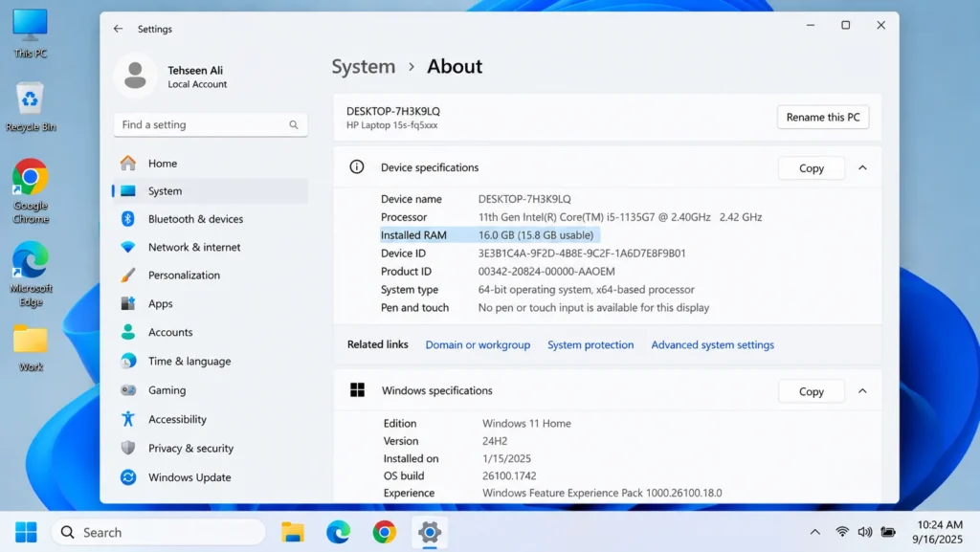Viewport: 980px width, 552px height.
Task: Click the Device ID value
Action: (582, 253)
